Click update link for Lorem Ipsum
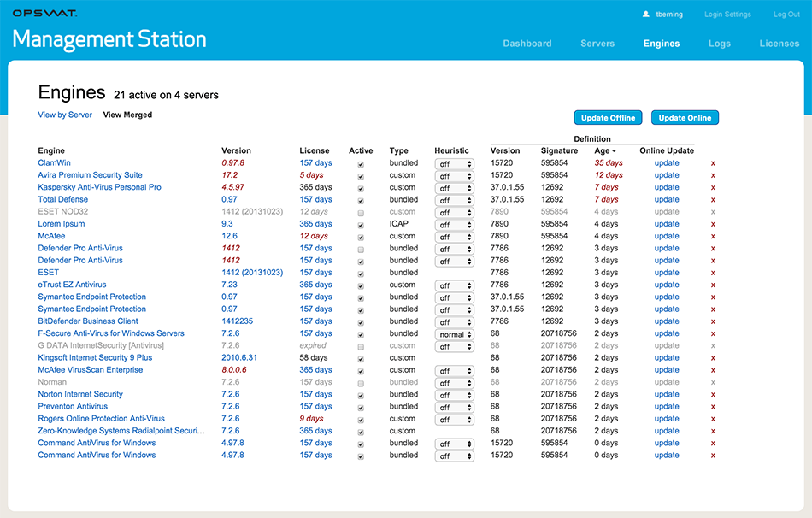The image size is (812, 518). 667,224
